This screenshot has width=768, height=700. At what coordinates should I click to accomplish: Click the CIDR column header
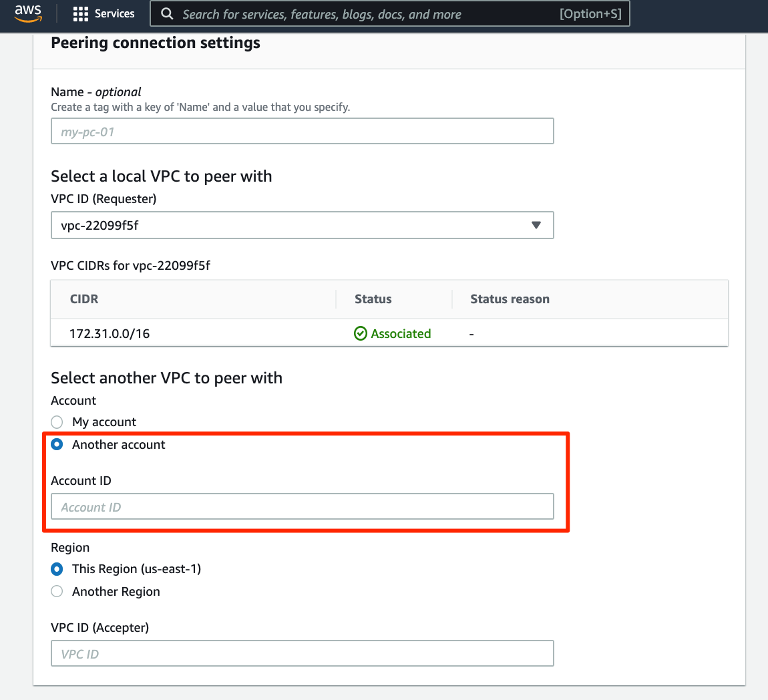click(x=84, y=299)
